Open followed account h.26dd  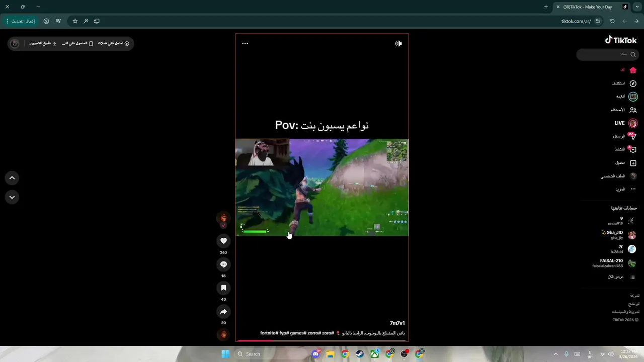point(623,249)
